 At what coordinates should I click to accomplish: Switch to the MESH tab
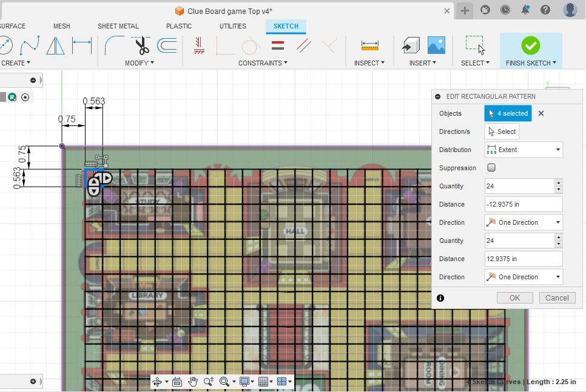62,26
